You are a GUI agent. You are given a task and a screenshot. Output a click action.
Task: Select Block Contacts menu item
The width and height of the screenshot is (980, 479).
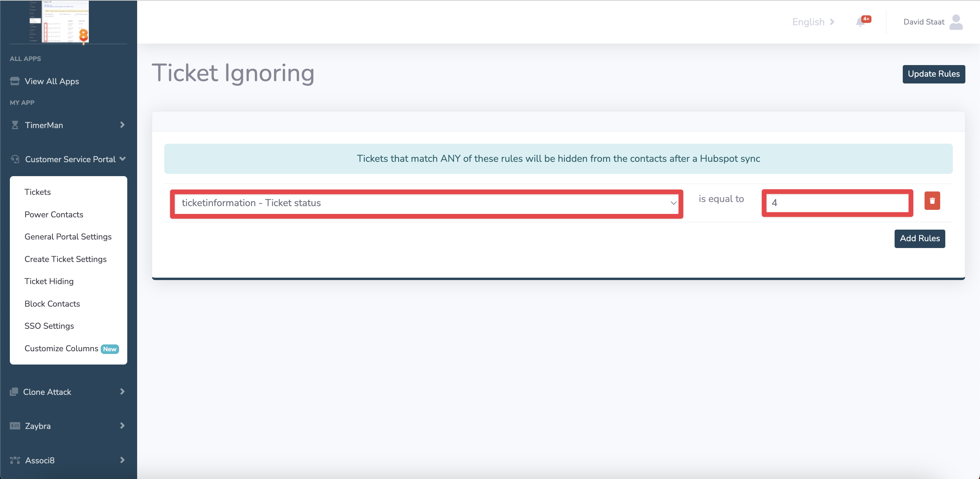[x=52, y=303]
